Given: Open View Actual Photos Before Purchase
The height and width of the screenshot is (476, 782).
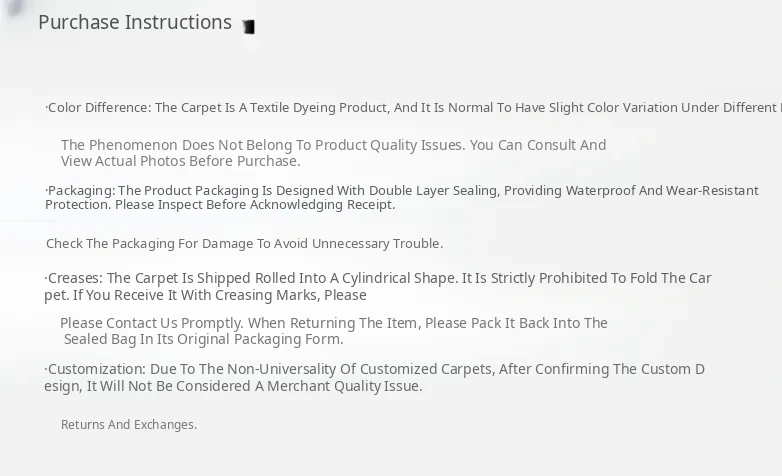Looking at the screenshot, I should pyautogui.click(x=180, y=161).
